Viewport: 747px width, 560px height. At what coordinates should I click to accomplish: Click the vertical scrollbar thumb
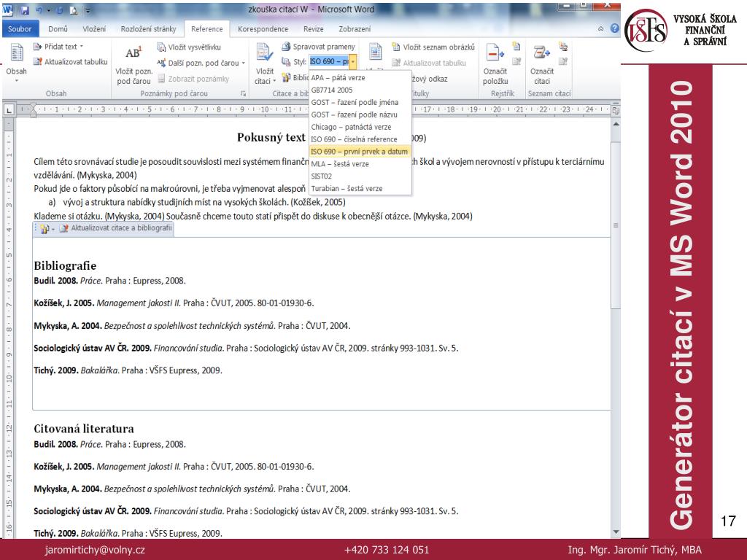point(616,225)
